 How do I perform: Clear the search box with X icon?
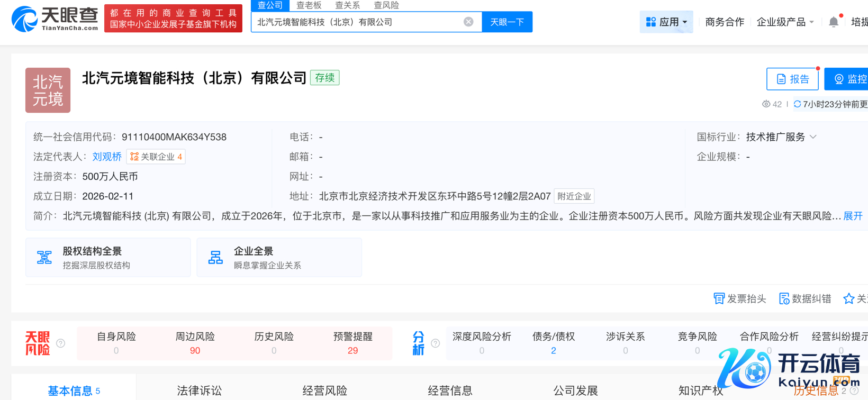(468, 22)
